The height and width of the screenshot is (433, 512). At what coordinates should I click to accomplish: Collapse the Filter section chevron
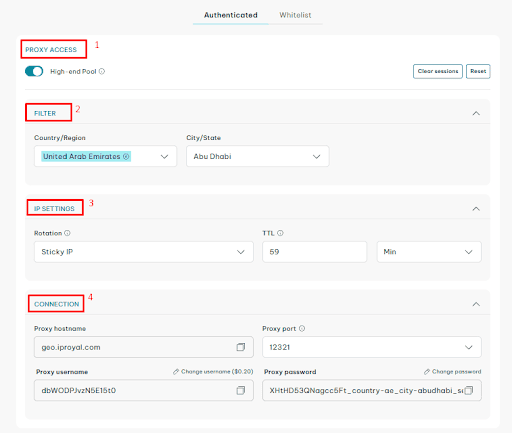coord(476,113)
